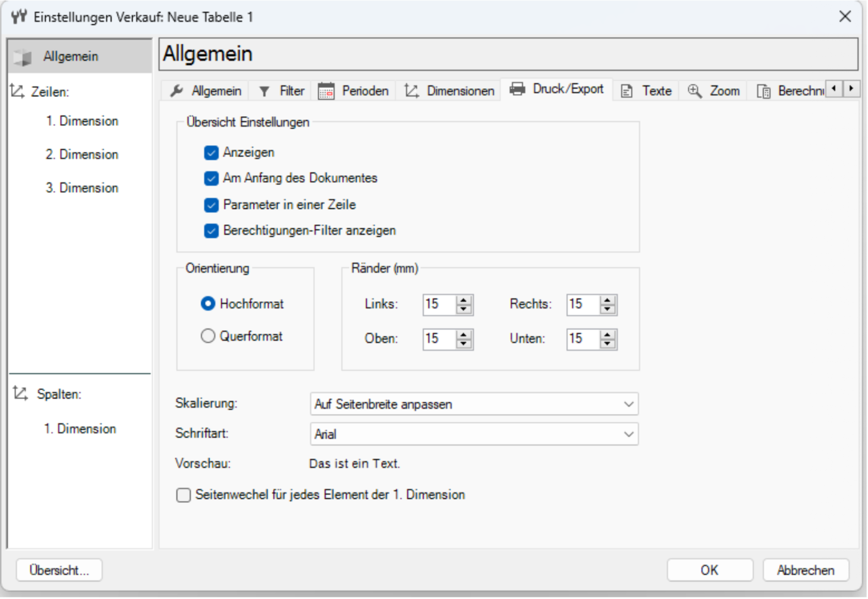The height and width of the screenshot is (599, 868).
Task: Click the magnifier Zoom icon
Action: coord(694,91)
